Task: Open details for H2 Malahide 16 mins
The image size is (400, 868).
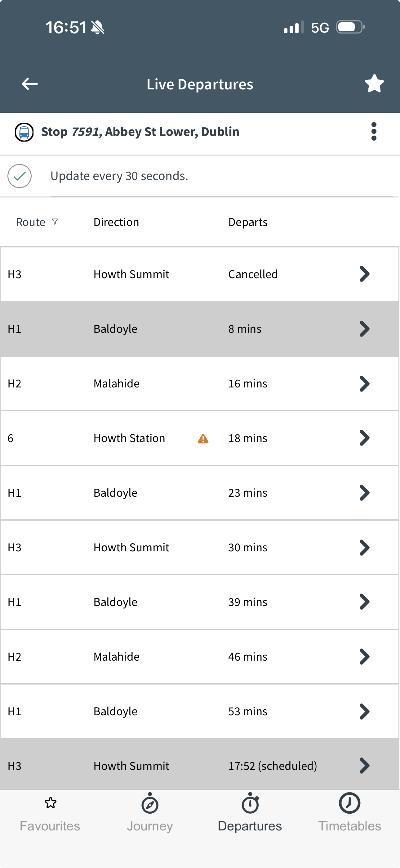Action: pyautogui.click(x=364, y=384)
